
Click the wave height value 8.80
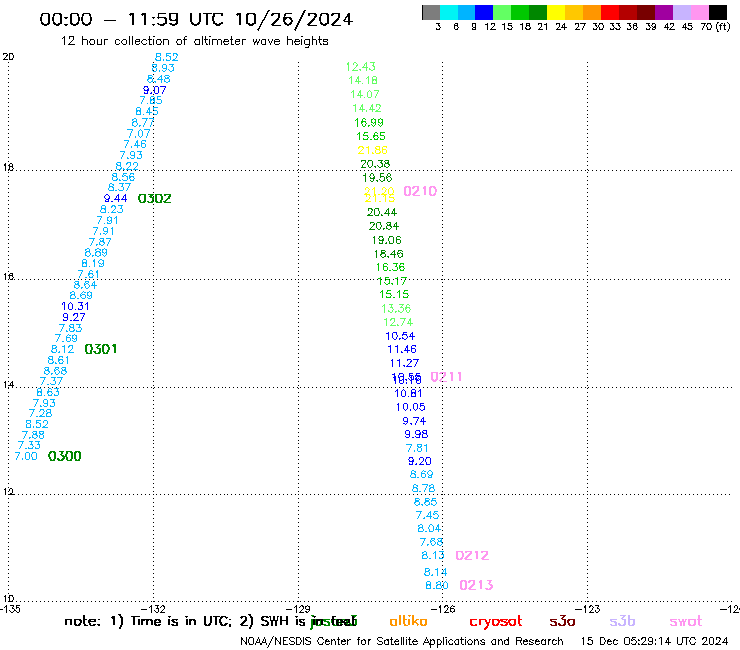pyautogui.click(x=437, y=586)
